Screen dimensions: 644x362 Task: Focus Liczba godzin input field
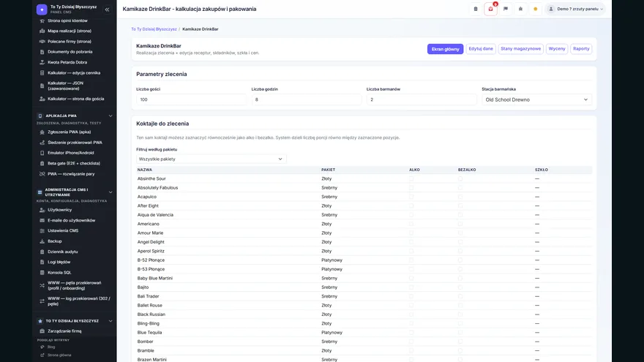coord(307,99)
